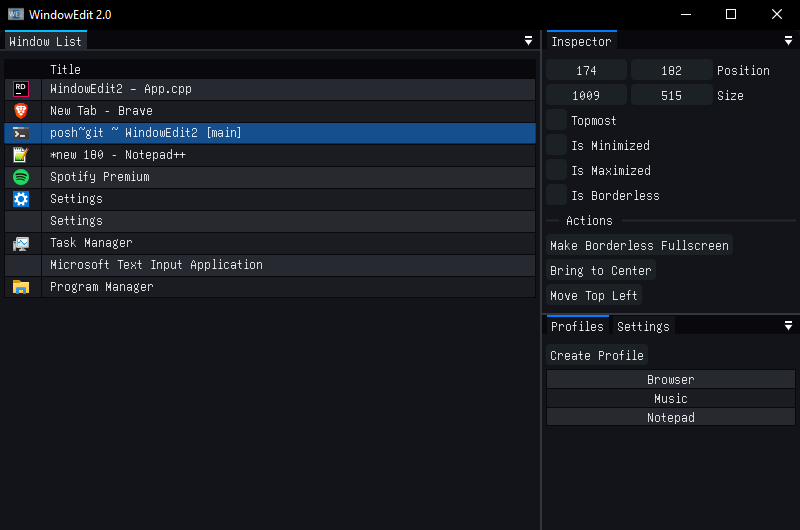Expand the Profiles panel dropdown arrow
Screen dimensions: 800x530
[788, 326]
